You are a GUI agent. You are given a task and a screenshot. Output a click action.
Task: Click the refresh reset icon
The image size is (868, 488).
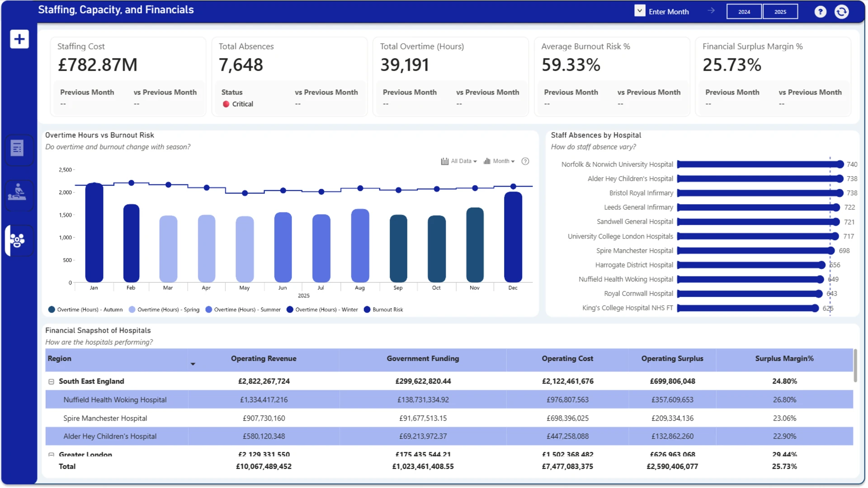point(841,12)
